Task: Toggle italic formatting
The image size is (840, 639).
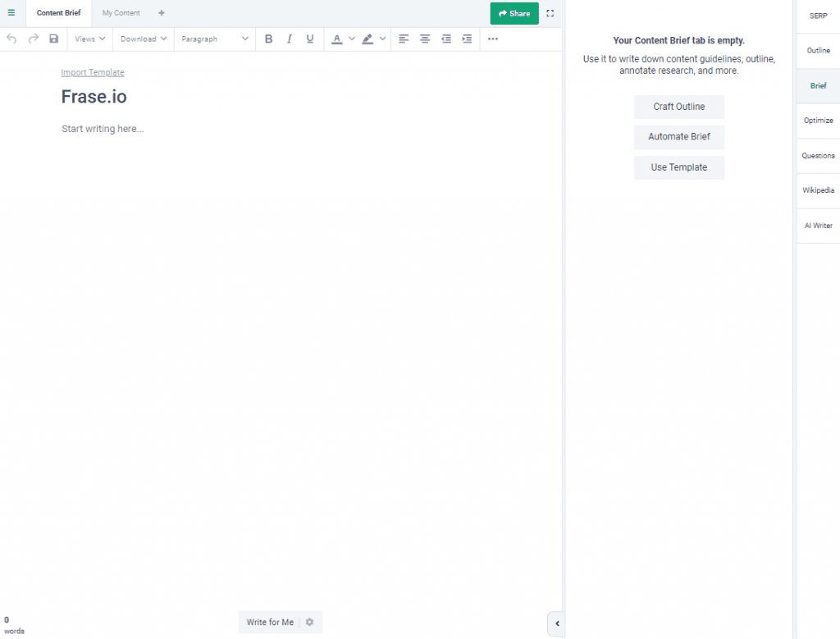Action: pyautogui.click(x=290, y=39)
